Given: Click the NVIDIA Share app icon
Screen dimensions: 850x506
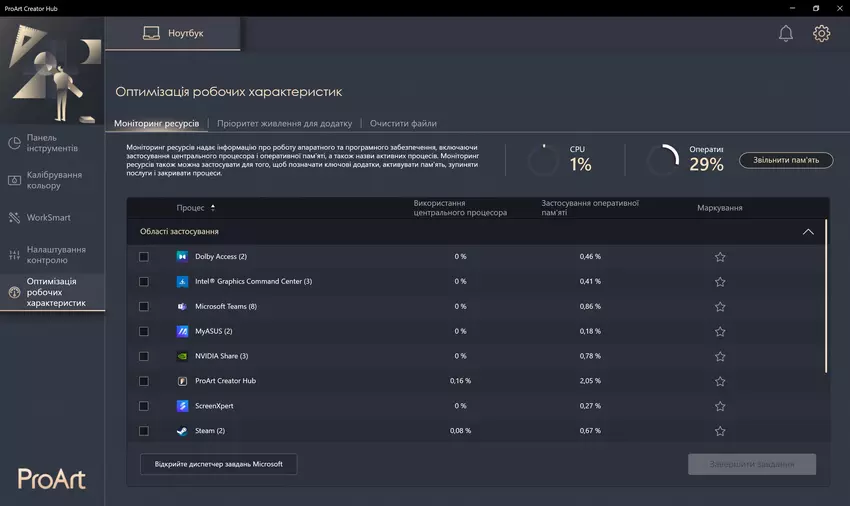Looking at the screenshot, I should (x=183, y=356).
